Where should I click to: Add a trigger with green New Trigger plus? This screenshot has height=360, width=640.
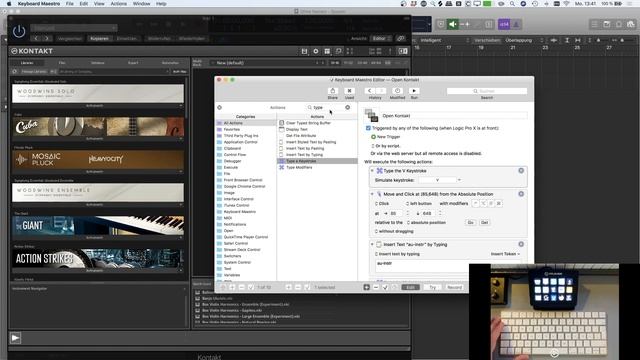373,137
